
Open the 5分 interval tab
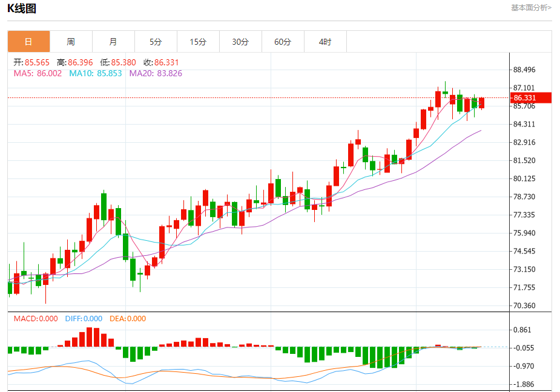(156, 42)
